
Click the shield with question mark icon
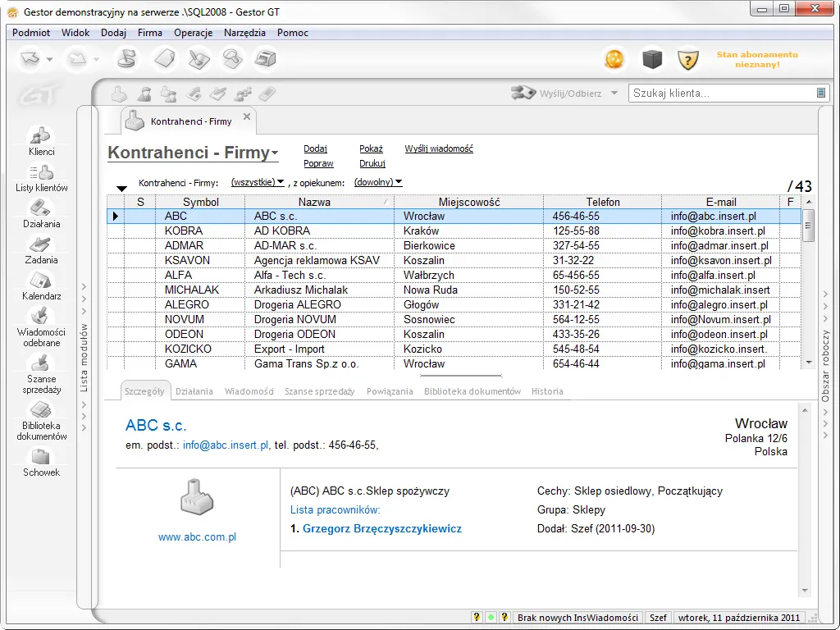pos(688,59)
